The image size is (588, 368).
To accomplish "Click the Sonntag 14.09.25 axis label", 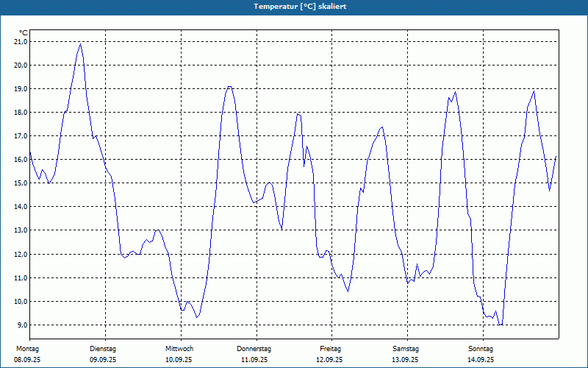I will (x=481, y=354).
